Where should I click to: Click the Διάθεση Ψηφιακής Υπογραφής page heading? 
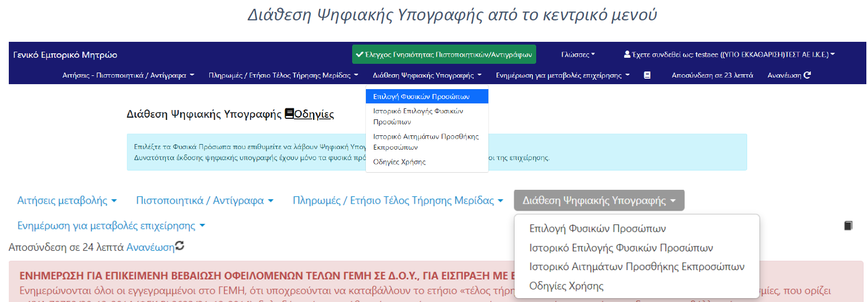tap(204, 114)
